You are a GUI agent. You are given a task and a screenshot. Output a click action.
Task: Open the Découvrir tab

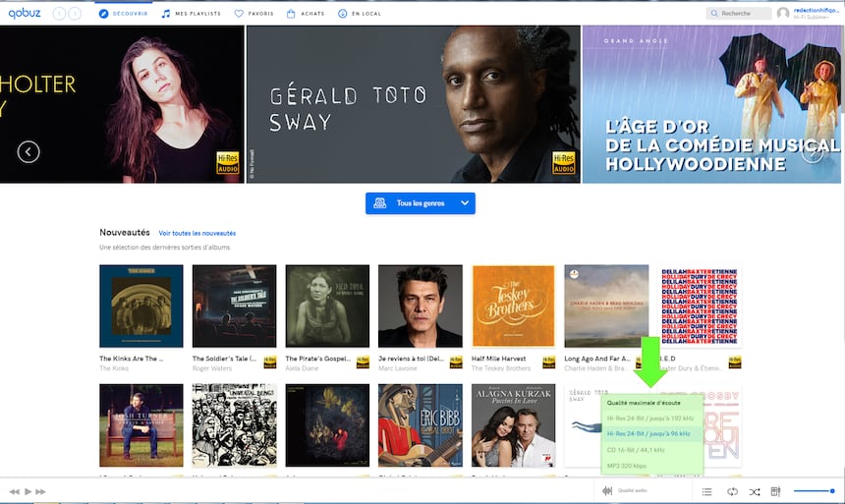coord(124,14)
